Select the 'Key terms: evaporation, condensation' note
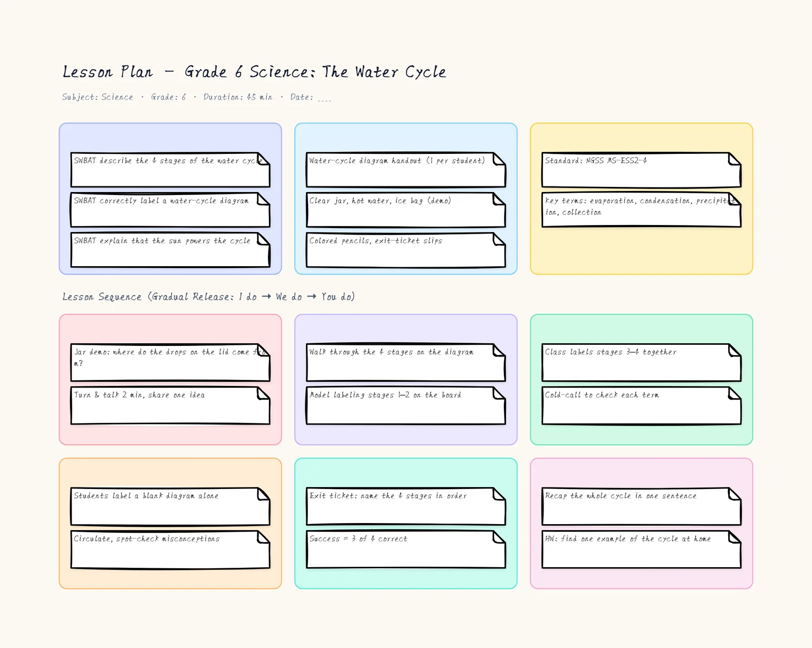Image resolution: width=812 pixels, height=648 pixels. pyautogui.click(x=641, y=210)
